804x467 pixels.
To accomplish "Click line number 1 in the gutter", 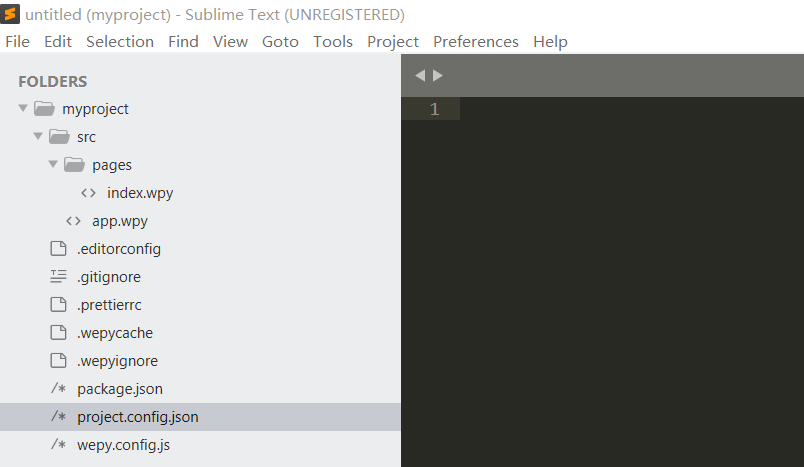I will [434, 109].
